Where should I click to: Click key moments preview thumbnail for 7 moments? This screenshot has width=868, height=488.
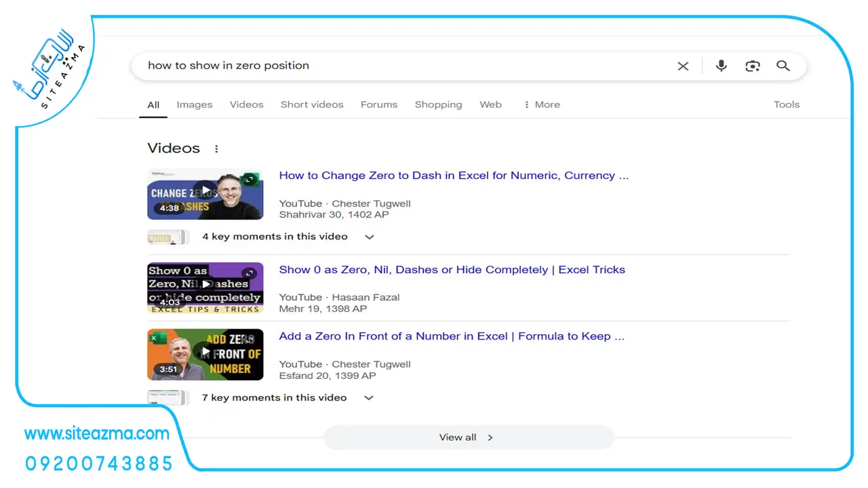(167, 398)
